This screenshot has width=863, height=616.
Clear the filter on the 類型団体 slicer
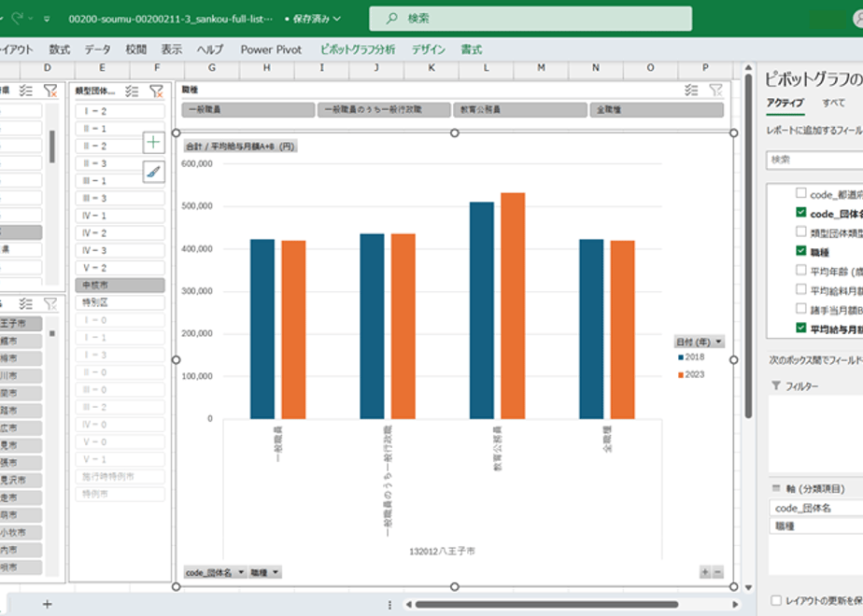[x=157, y=91]
